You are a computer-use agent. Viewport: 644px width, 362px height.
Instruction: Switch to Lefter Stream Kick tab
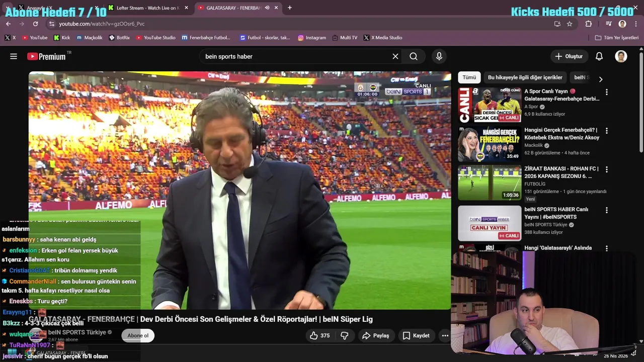coord(148,8)
